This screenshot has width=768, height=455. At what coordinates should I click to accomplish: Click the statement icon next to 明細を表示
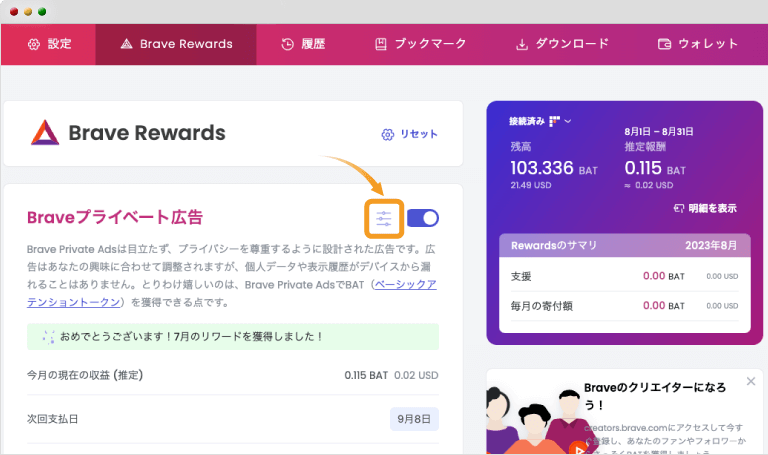679,209
